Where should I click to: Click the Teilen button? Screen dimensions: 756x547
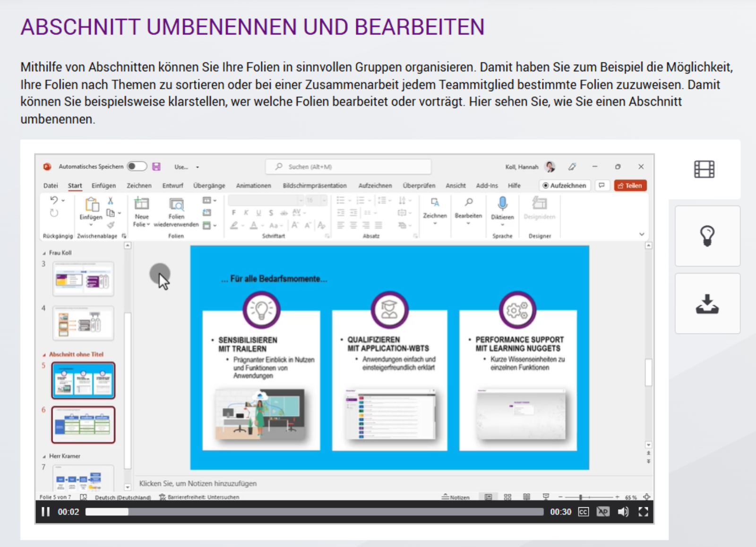click(630, 186)
